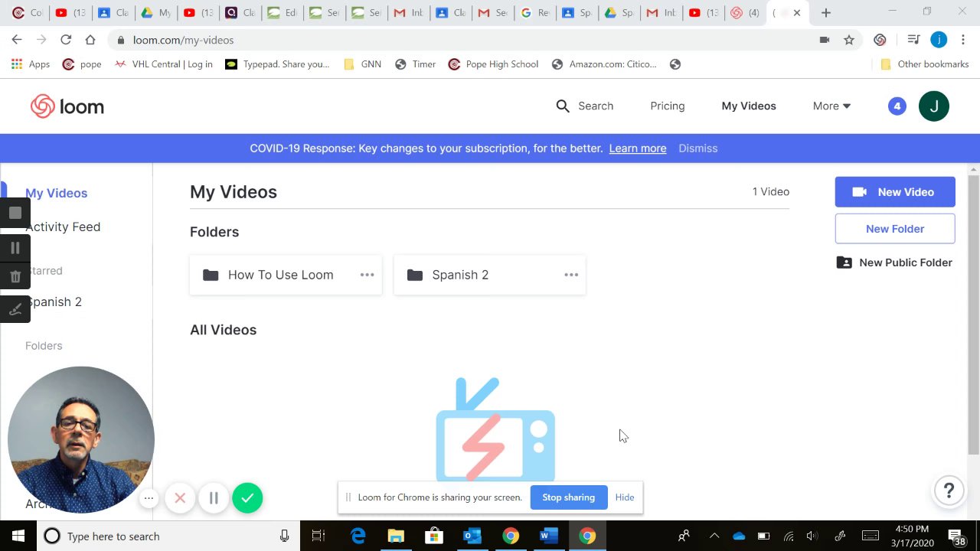
Task: Follow the Learn more link
Action: pyautogui.click(x=638, y=148)
